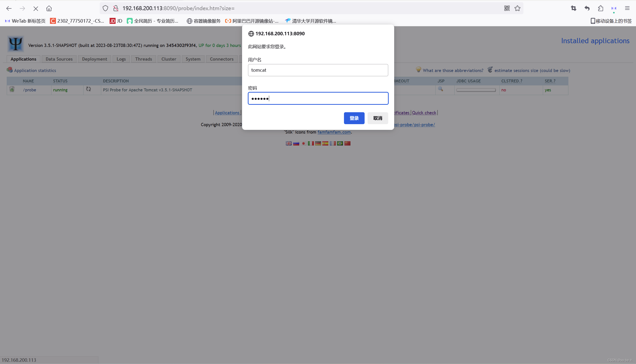Open 全民简历 bookmark
Viewport: 636px width, 364px height.
(153, 21)
